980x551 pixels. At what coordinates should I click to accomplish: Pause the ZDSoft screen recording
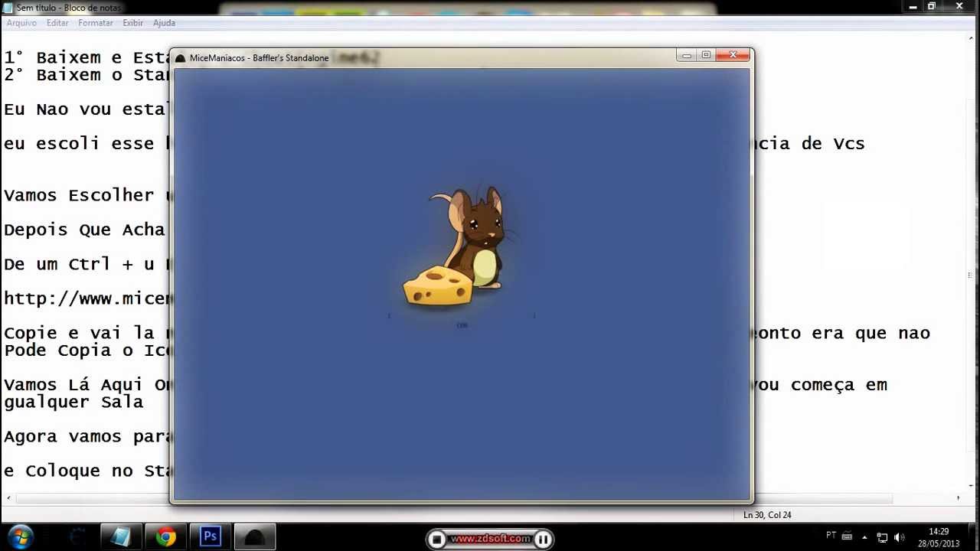(x=543, y=540)
